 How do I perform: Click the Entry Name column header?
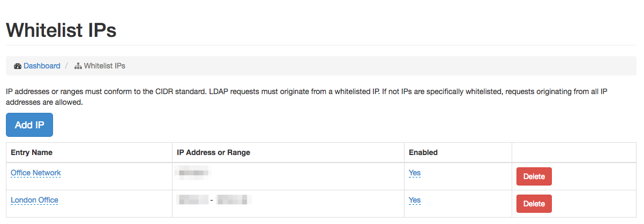pyautogui.click(x=32, y=152)
